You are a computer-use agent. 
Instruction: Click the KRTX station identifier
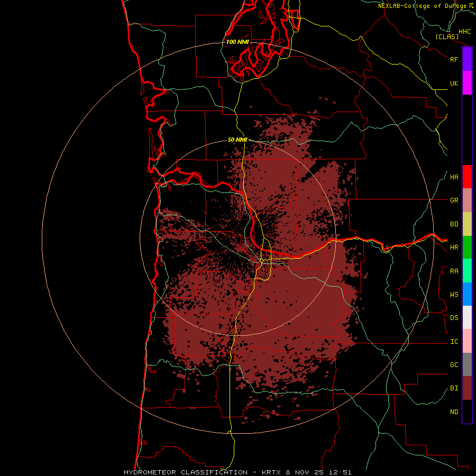pyautogui.click(x=272, y=472)
